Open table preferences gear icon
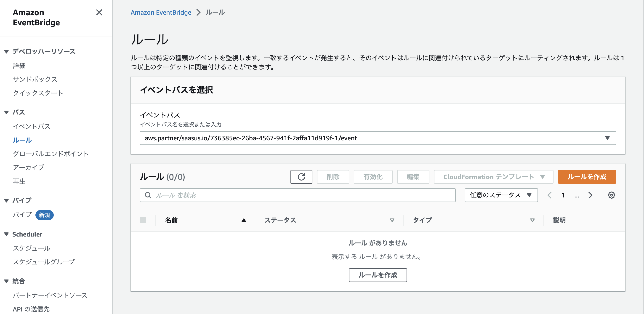The width and height of the screenshot is (644, 314). tap(611, 195)
